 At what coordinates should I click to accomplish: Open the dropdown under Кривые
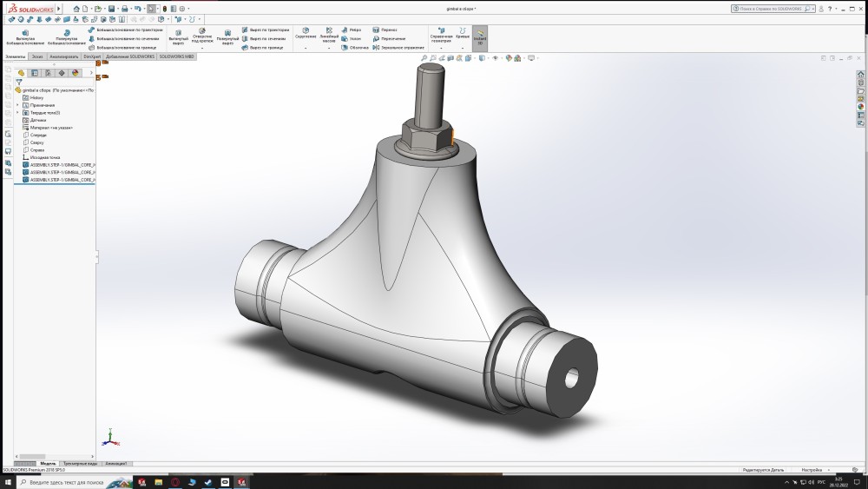coord(463,48)
